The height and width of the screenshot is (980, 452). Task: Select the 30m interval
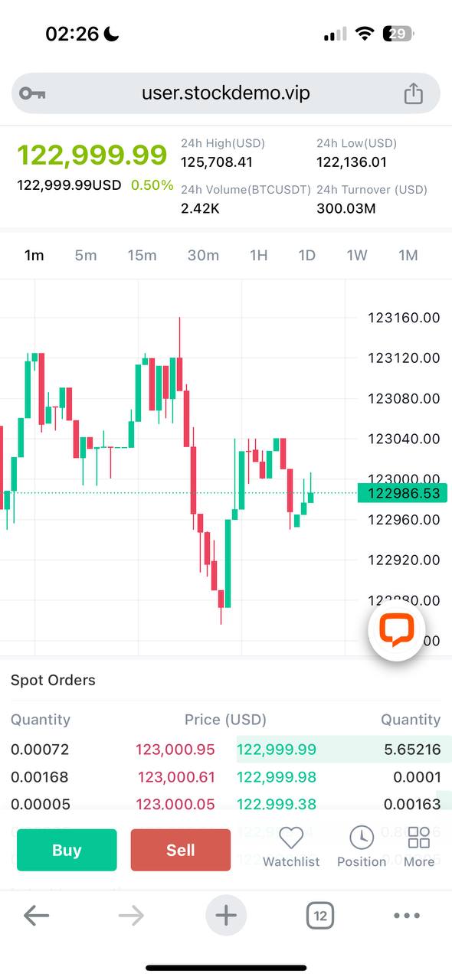(x=203, y=255)
